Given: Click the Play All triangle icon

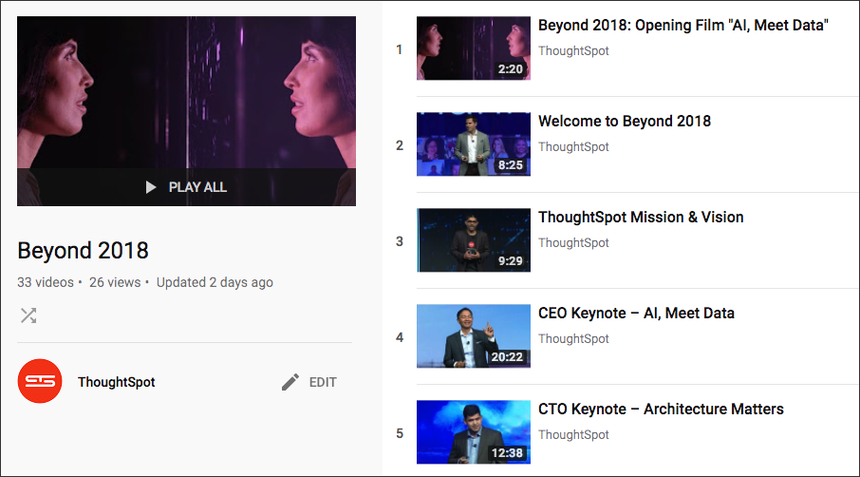Looking at the screenshot, I should pos(151,188).
